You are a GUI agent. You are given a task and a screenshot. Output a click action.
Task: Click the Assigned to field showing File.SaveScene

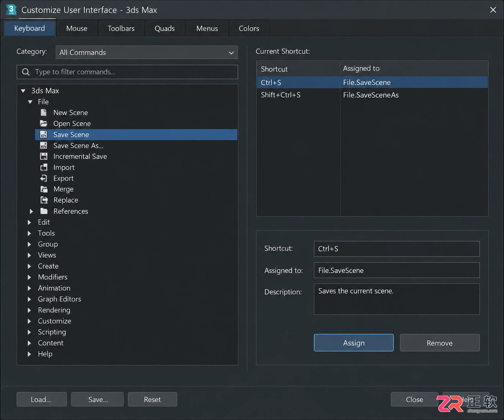[x=397, y=270]
